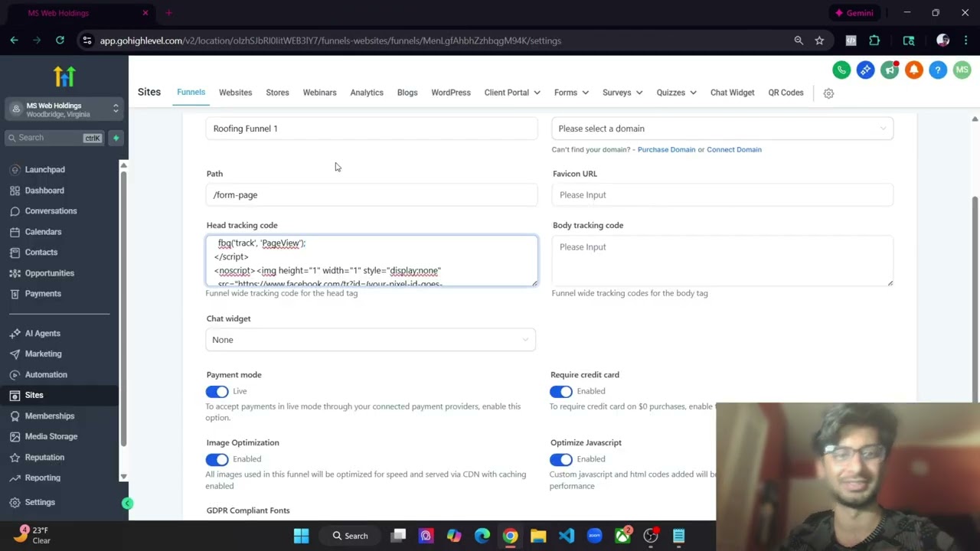
Task: Open the blue help question mark icon
Action: pos(938,70)
